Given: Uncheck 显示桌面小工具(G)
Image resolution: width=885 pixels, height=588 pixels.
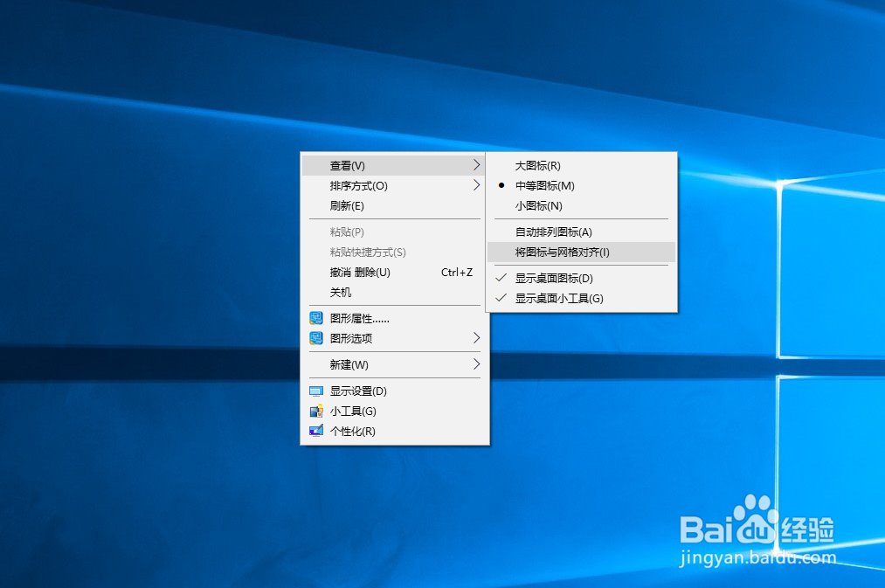Looking at the screenshot, I should [x=581, y=299].
